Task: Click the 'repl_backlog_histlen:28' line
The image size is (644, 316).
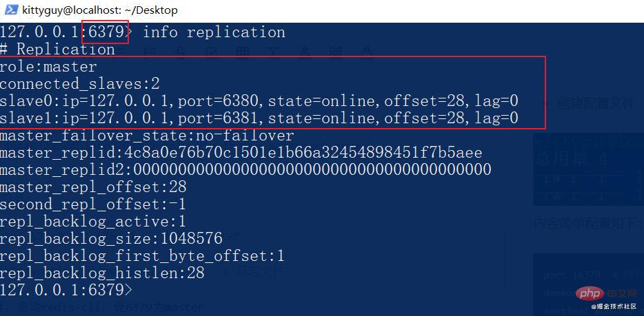Action: coord(102,273)
